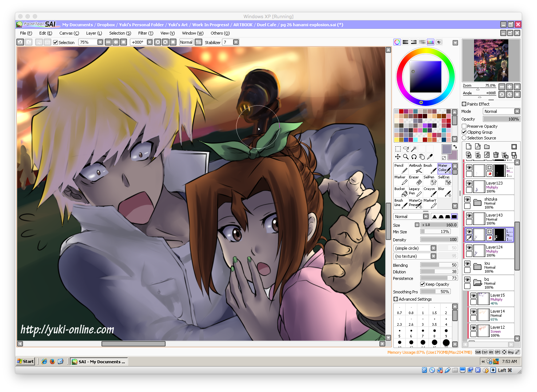Open the +000° rotation angle dropdown
Image resolution: width=537 pixels, height=392 pixels.
(x=150, y=42)
